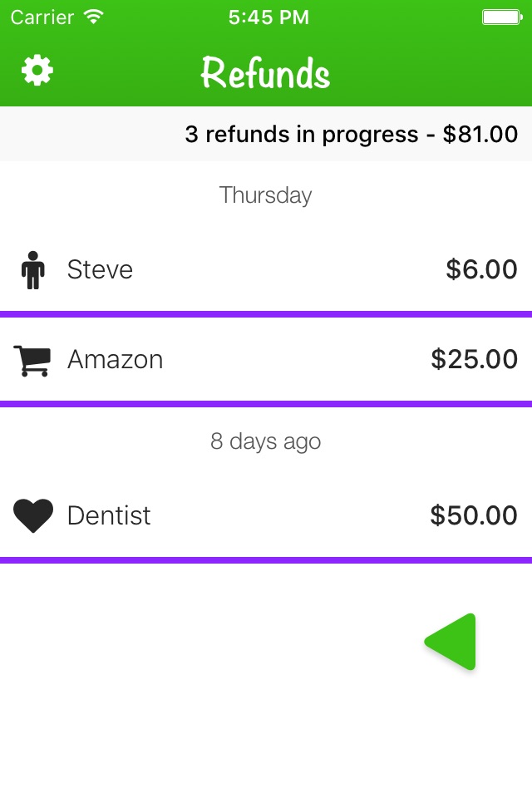
Task: Tap the '8 days ago' section header
Action: point(265,441)
